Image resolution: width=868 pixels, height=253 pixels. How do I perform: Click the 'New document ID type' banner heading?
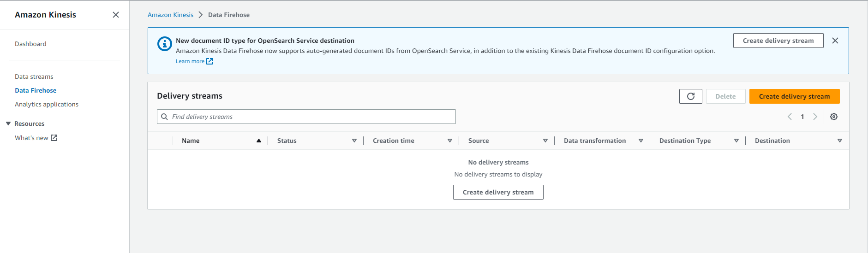[x=265, y=41]
